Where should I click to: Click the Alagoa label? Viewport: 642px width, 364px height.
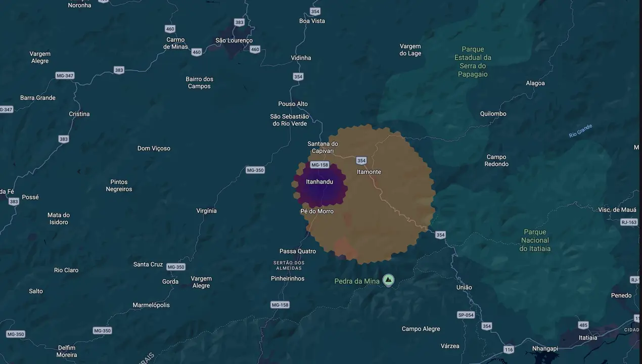(535, 83)
